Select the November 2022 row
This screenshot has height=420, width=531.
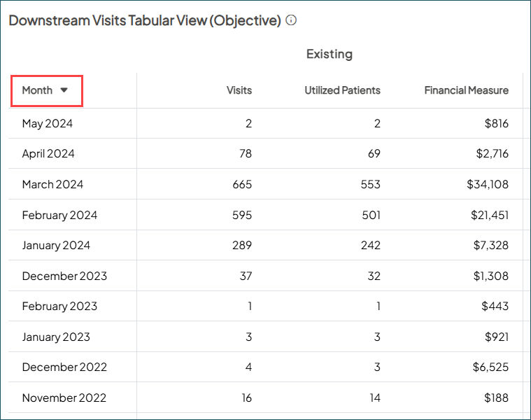[x=64, y=398]
